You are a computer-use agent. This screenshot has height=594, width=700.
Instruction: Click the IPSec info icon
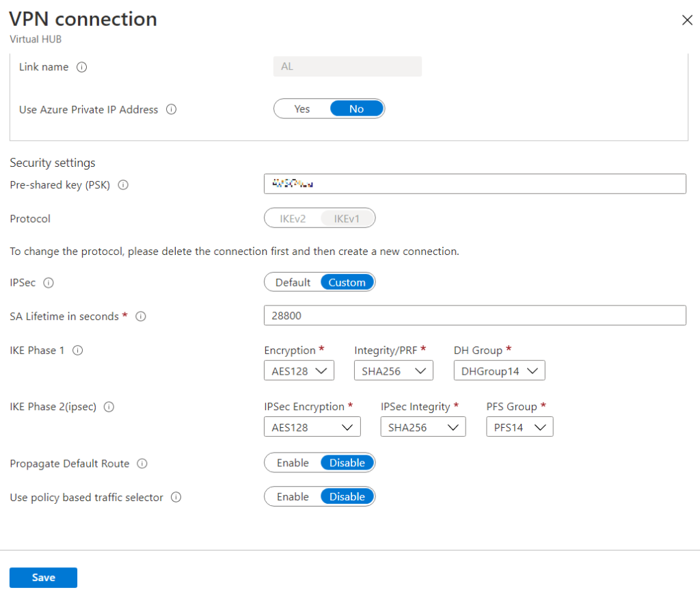(49, 282)
